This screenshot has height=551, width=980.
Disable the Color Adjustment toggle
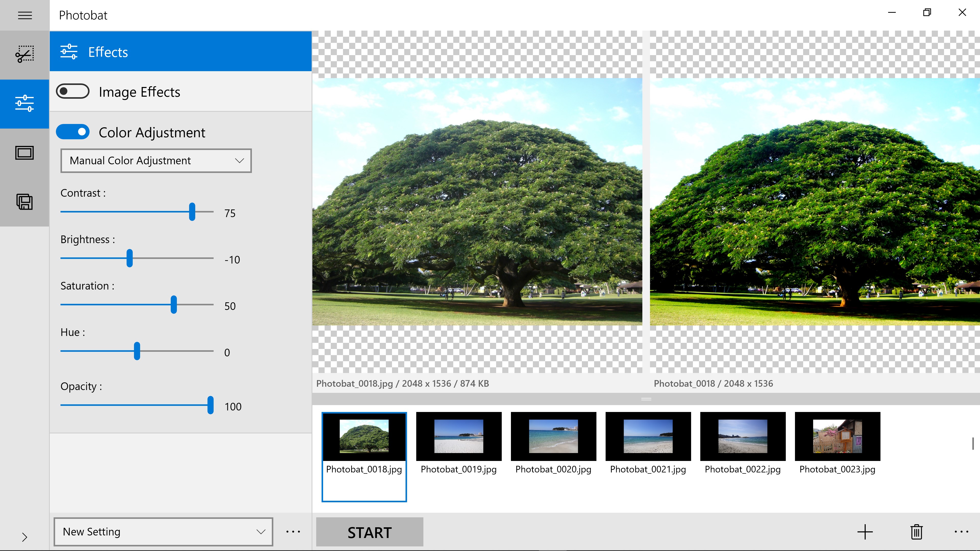coord(73,132)
